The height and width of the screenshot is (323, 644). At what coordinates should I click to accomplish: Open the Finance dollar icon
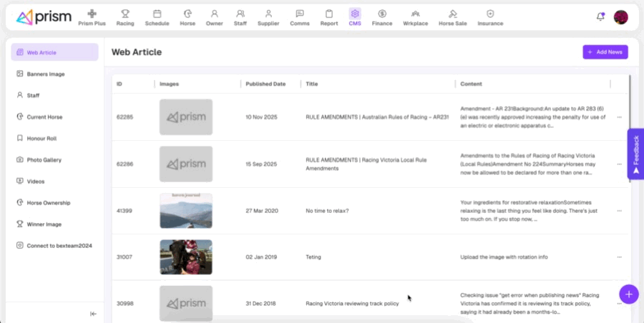[x=382, y=14]
